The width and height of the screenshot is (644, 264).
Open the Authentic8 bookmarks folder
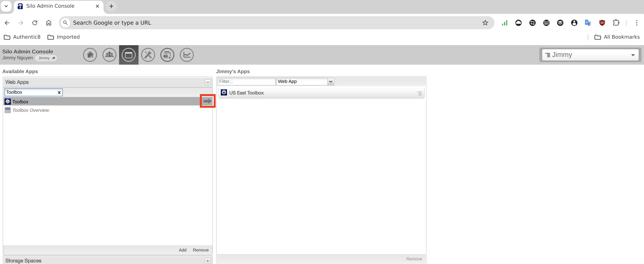point(22,37)
